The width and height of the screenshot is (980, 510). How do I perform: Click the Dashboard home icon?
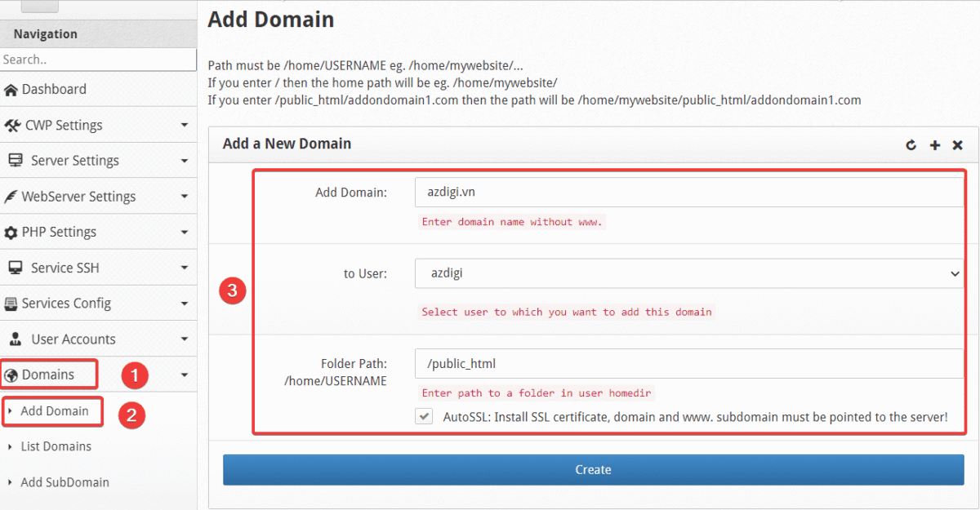[11, 90]
